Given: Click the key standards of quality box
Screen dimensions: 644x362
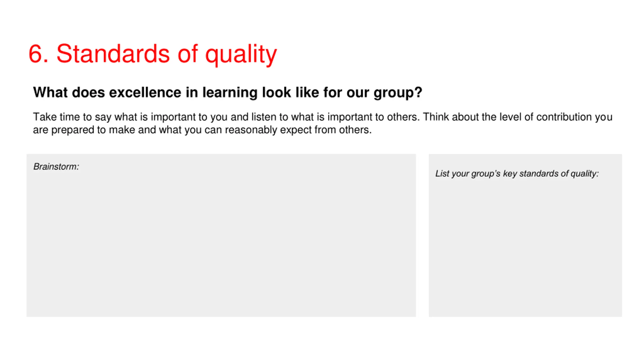Looking at the screenshot, I should click(525, 246).
